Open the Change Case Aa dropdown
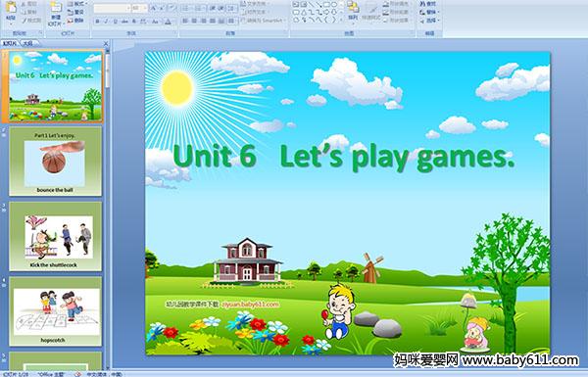The width and height of the screenshot is (588, 377). (155, 22)
